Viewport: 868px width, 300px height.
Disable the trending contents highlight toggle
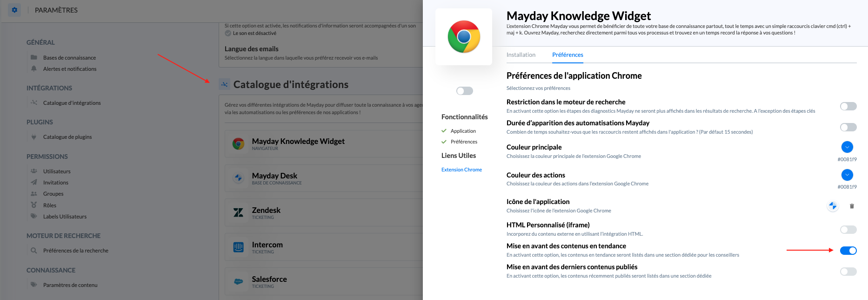pyautogui.click(x=848, y=251)
